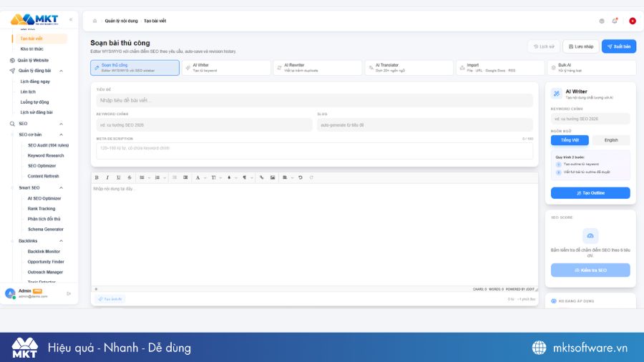Log out using the icon beside Admin
The height and width of the screenshot is (362, 644).
69,293
